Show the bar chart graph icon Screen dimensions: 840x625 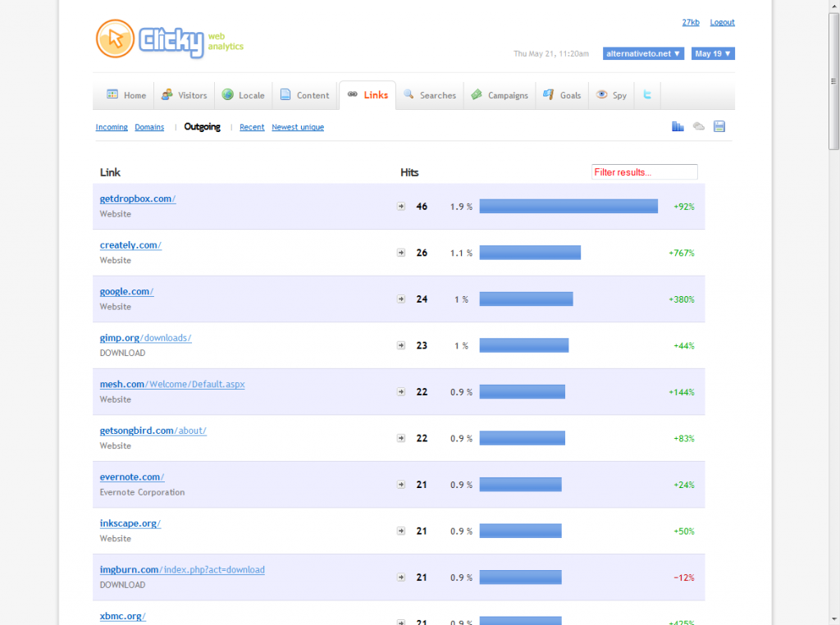pyautogui.click(x=678, y=126)
